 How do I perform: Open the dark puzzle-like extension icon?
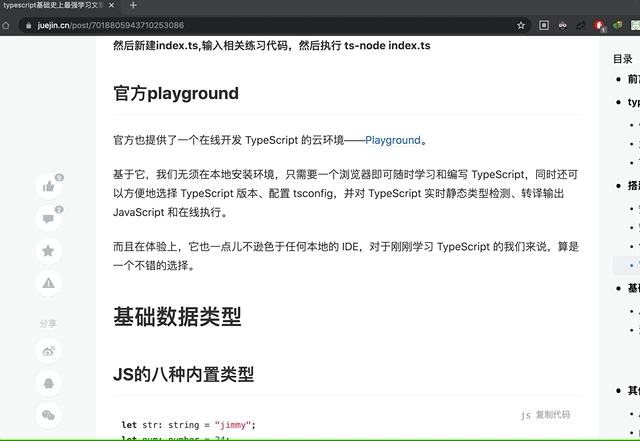581,25
